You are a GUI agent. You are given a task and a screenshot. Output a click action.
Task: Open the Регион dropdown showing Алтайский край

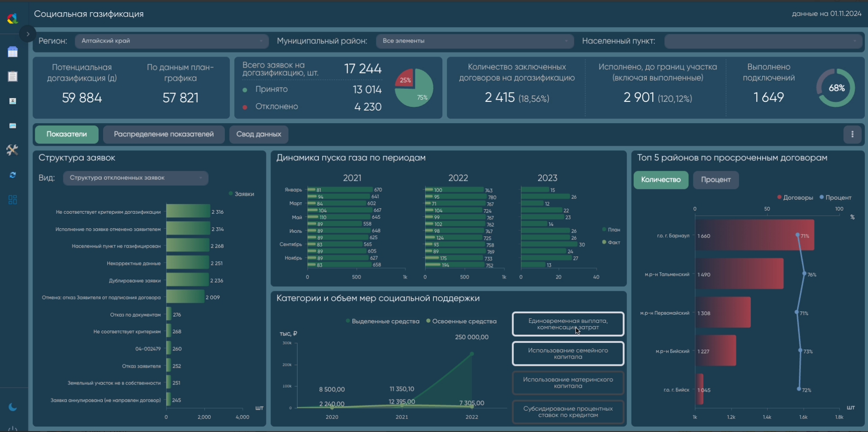(171, 41)
